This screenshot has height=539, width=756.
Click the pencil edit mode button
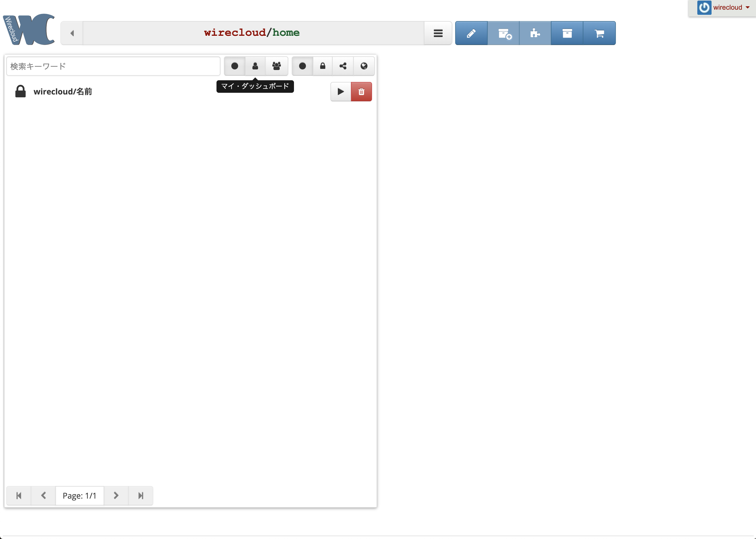[471, 33]
